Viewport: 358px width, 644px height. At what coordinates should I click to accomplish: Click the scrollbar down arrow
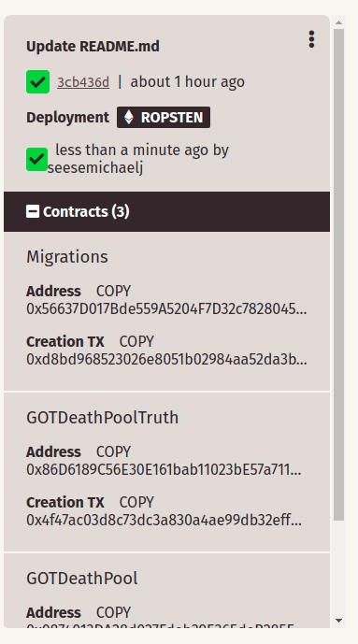[338, 621]
